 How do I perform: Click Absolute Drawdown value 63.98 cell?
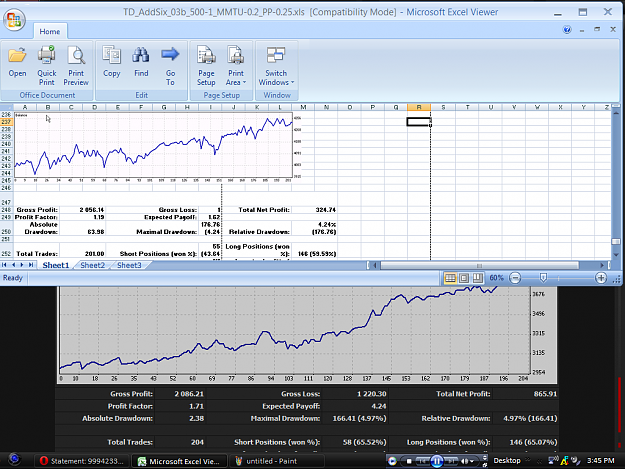(83, 228)
